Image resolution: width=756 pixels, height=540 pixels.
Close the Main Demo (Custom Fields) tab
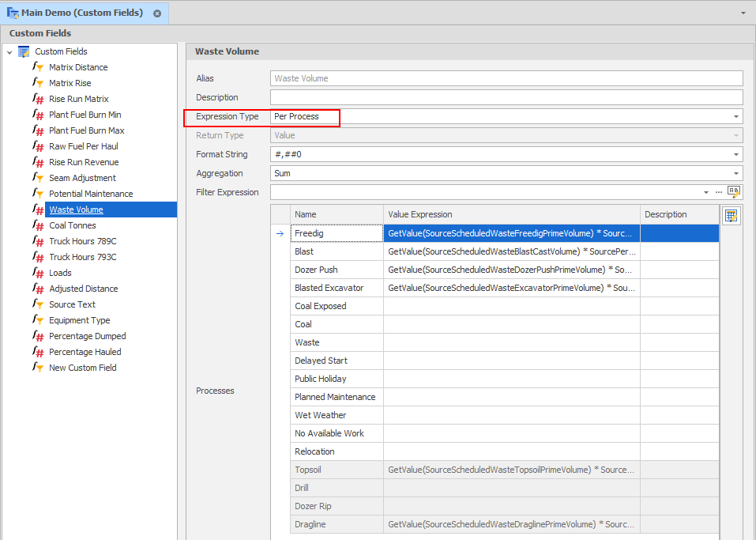click(157, 13)
